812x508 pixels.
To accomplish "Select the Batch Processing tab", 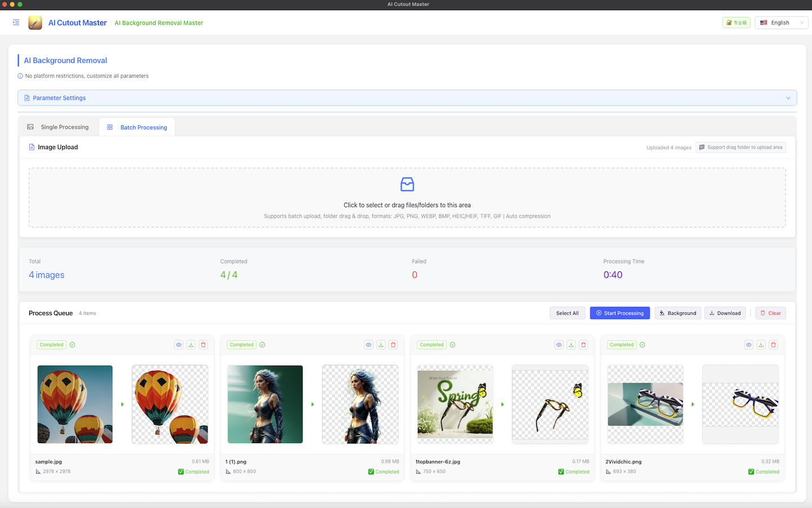I will click(137, 126).
